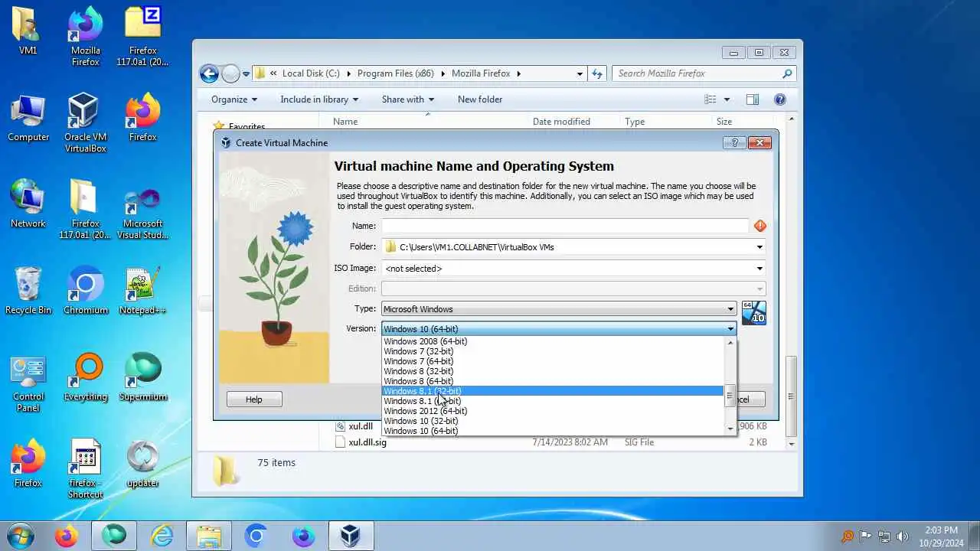Choose Windows 2012 (64-bit) from list
This screenshot has height=551, width=980.
click(x=552, y=411)
